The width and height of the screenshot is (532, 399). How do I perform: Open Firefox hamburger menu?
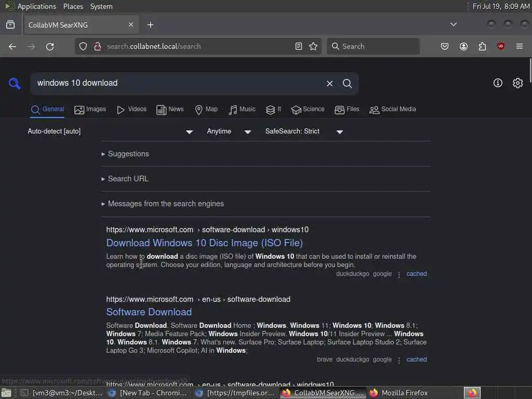(x=520, y=46)
